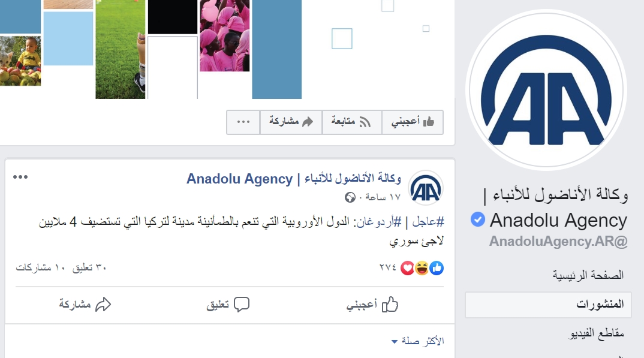The width and height of the screenshot is (644, 358).
Task: Click the heart love reaction icon
Action: click(407, 268)
